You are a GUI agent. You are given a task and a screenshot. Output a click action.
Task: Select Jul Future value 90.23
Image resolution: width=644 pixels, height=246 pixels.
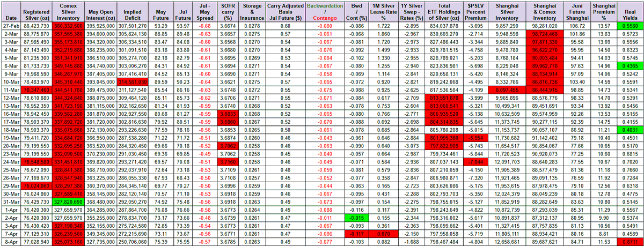[183, 81]
